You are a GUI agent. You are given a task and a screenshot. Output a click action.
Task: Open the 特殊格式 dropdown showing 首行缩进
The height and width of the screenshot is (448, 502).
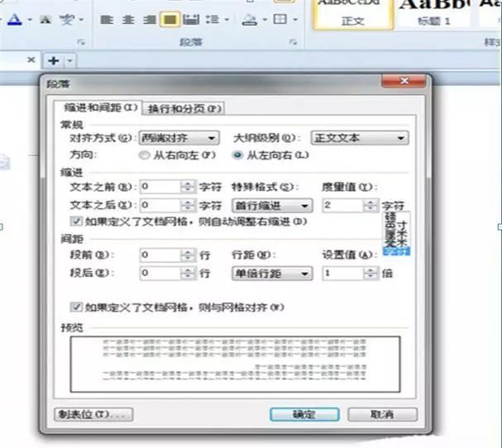point(272,206)
